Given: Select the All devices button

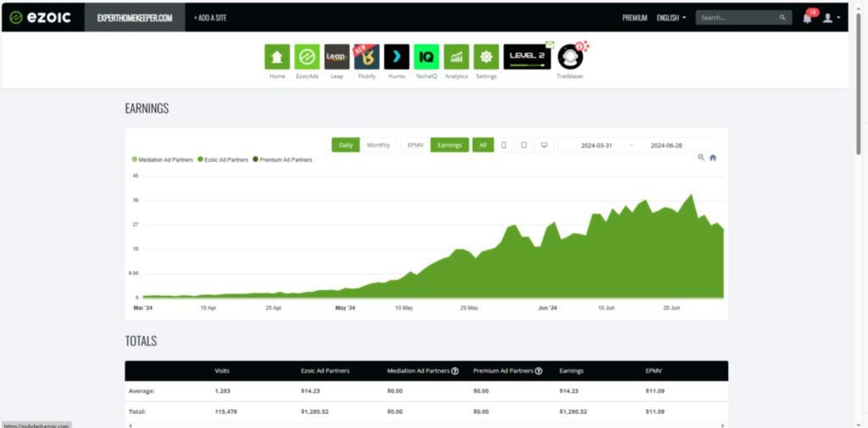Looking at the screenshot, I should [x=482, y=145].
